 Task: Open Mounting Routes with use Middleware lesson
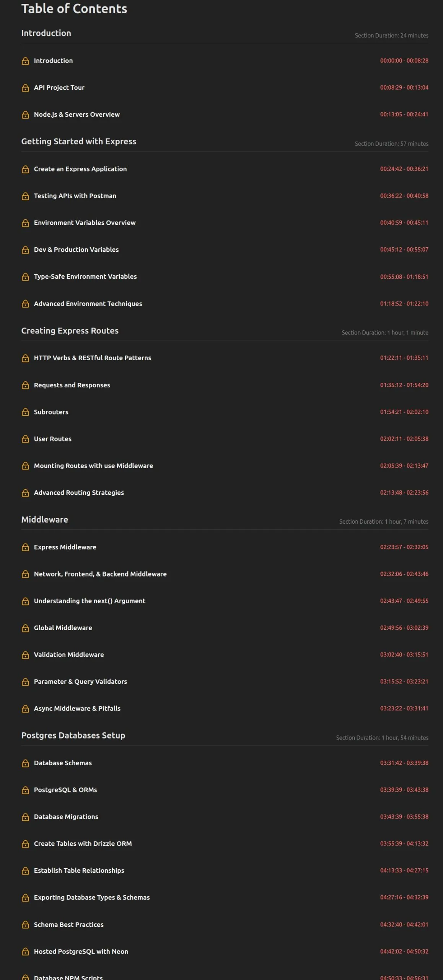[x=93, y=466]
